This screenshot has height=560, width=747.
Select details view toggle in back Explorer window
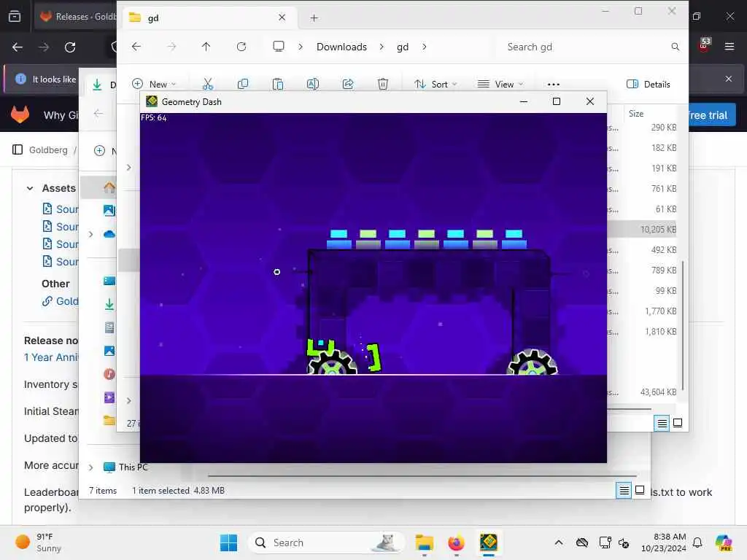(x=624, y=490)
